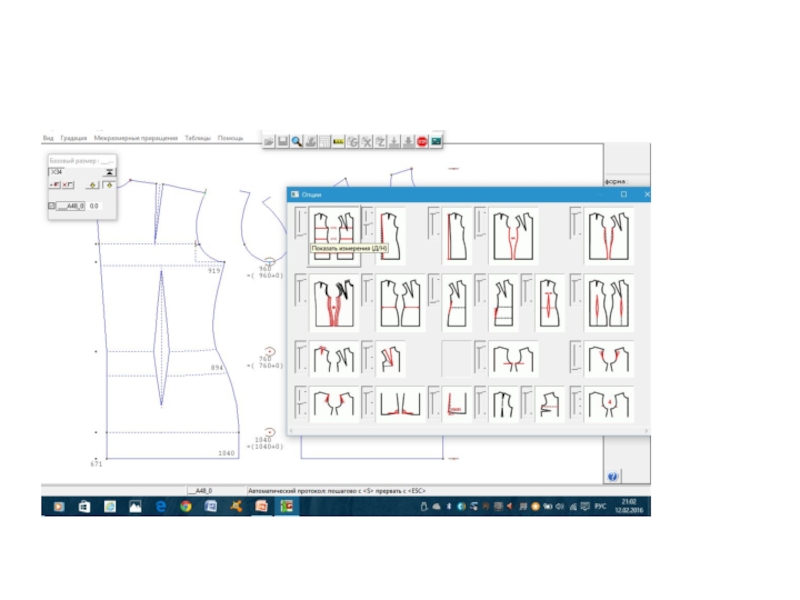This screenshot has width=800, height=600.
Task: Toggle side switch beside red armhole-curves thumbnail
Action: (576, 355)
